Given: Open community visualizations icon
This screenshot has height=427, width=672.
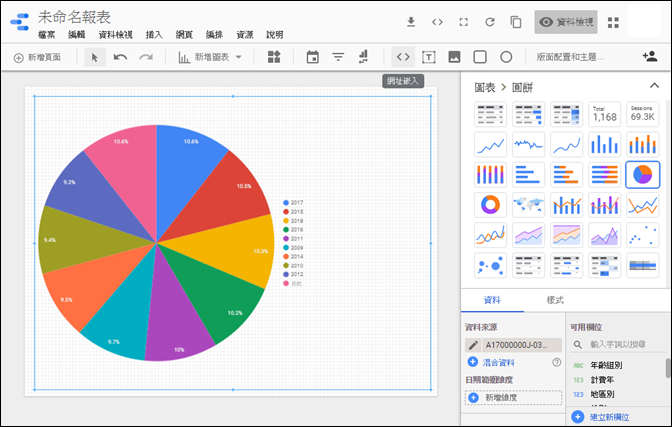Looking at the screenshot, I should point(274,57).
